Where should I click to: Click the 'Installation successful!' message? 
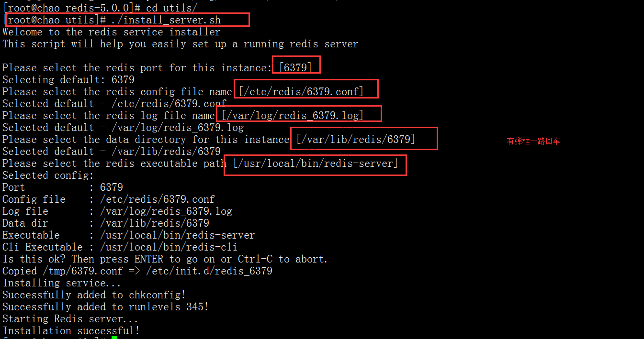click(71, 330)
